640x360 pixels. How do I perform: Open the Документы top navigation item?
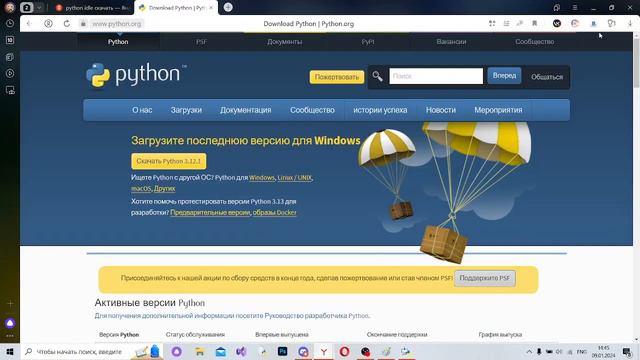pos(284,42)
